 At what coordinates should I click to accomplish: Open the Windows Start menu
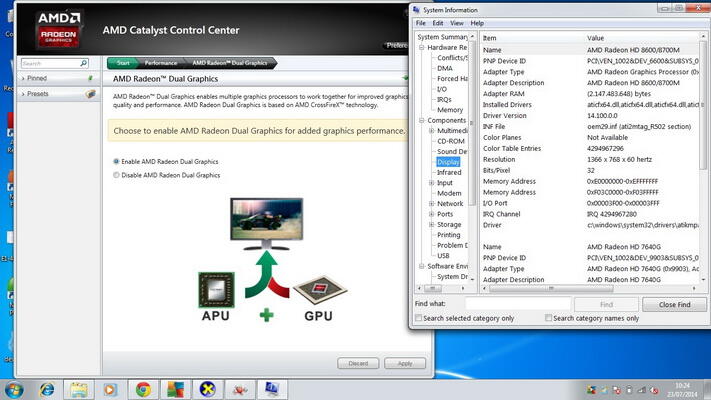[14, 389]
